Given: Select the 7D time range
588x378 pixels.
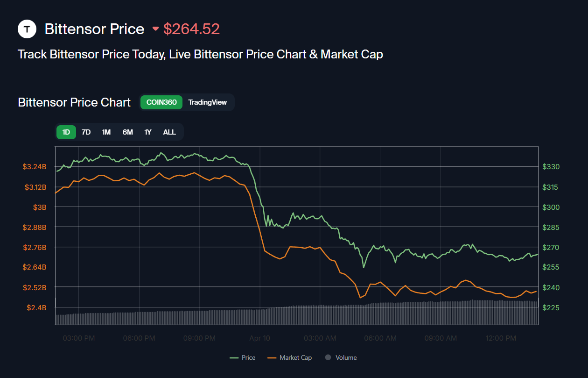Looking at the screenshot, I should (x=86, y=132).
